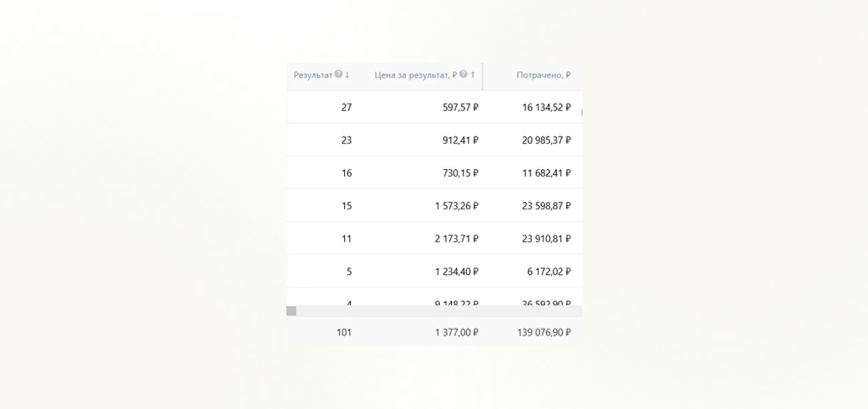Click the ascending sort arrow on Цена за результат
The width and height of the screenshot is (868, 409).
(x=473, y=74)
